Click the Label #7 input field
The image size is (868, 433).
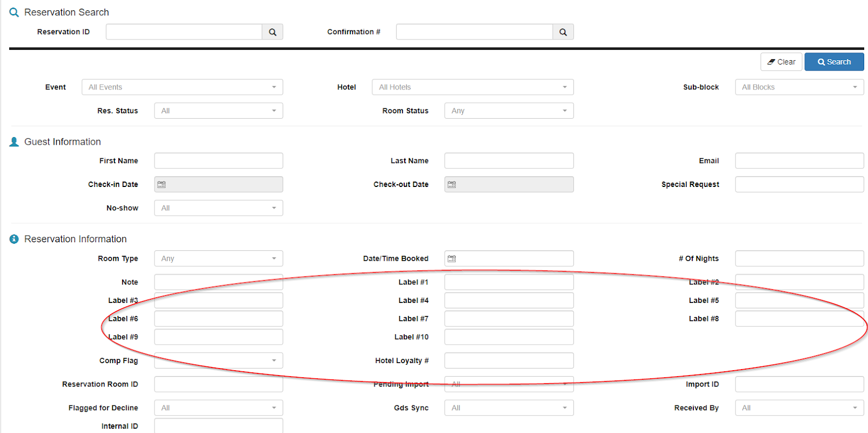[x=509, y=319]
